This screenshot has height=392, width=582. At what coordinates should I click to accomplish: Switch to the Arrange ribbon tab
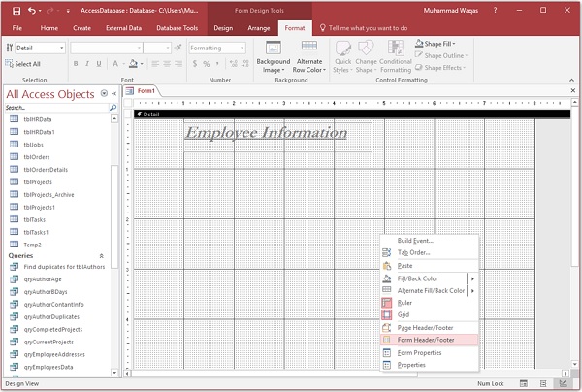258,28
